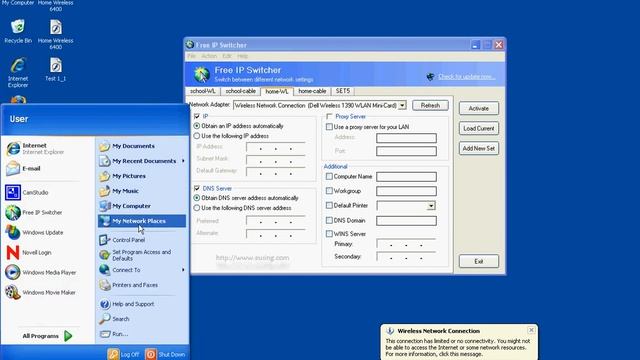This screenshot has width=640, height=360.
Task: Click the Proxy Port input field
Action: click(x=406, y=151)
